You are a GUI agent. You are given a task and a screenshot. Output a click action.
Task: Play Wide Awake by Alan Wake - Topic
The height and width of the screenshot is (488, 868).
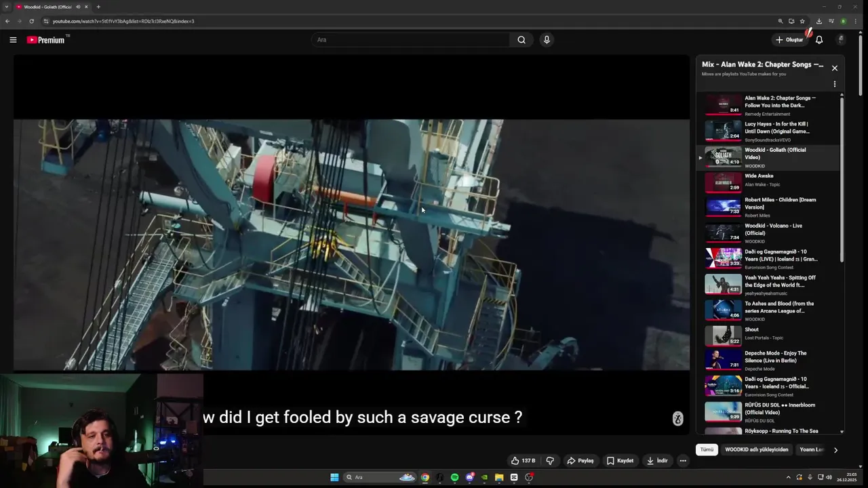[x=768, y=183]
